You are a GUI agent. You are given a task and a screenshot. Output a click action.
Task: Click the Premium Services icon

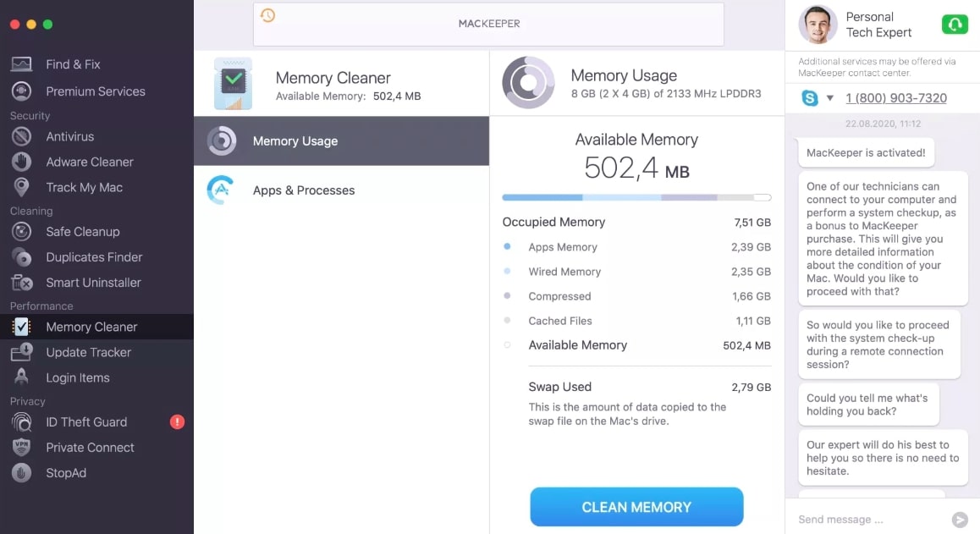(21, 91)
